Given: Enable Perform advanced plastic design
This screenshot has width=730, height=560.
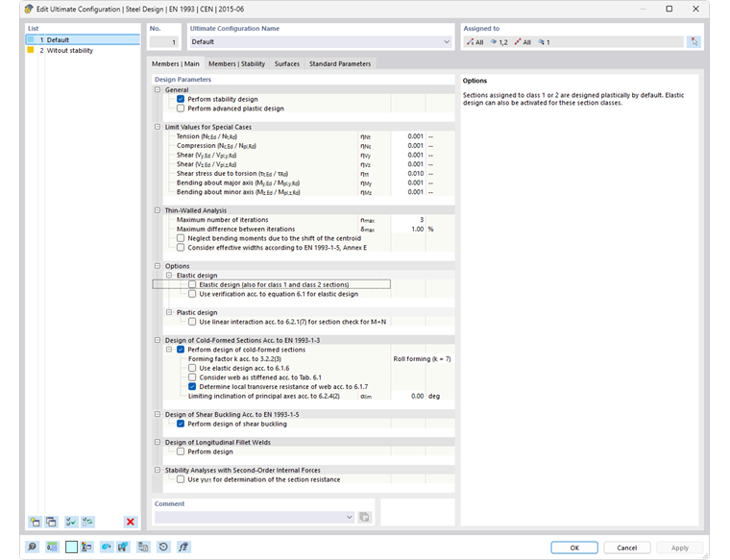Looking at the screenshot, I should coord(181,109).
